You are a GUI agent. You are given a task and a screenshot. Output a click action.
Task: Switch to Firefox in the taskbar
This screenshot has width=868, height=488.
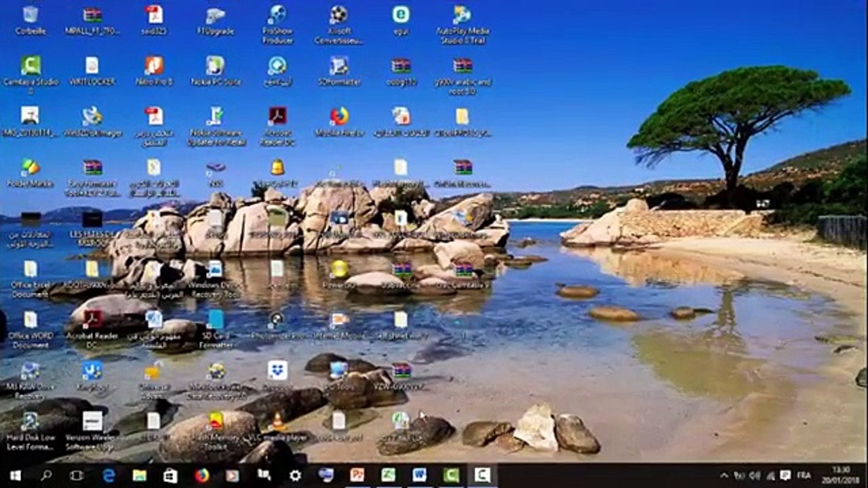tap(201, 475)
